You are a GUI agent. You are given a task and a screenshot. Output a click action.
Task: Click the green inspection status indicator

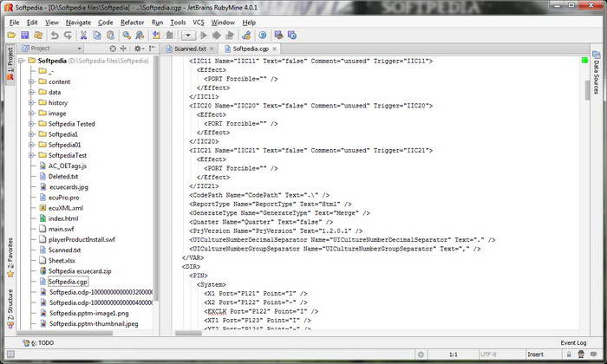coord(584,60)
